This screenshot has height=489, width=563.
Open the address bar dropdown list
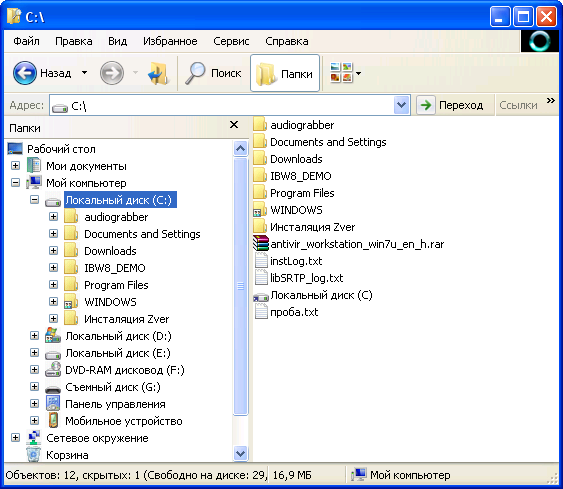pyautogui.click(x=401, y=105)
